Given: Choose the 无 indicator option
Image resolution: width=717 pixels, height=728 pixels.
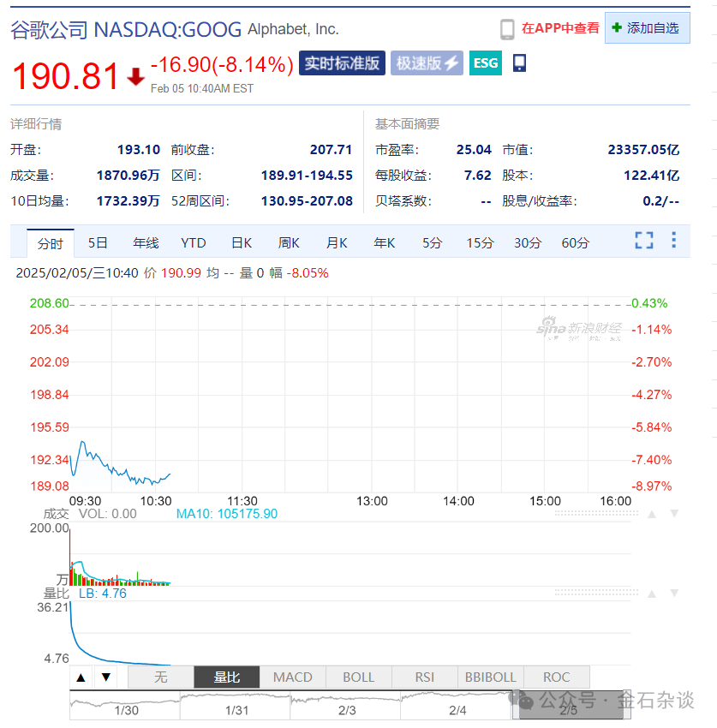Looking at the screenshot, I should [x=161, y=677].
